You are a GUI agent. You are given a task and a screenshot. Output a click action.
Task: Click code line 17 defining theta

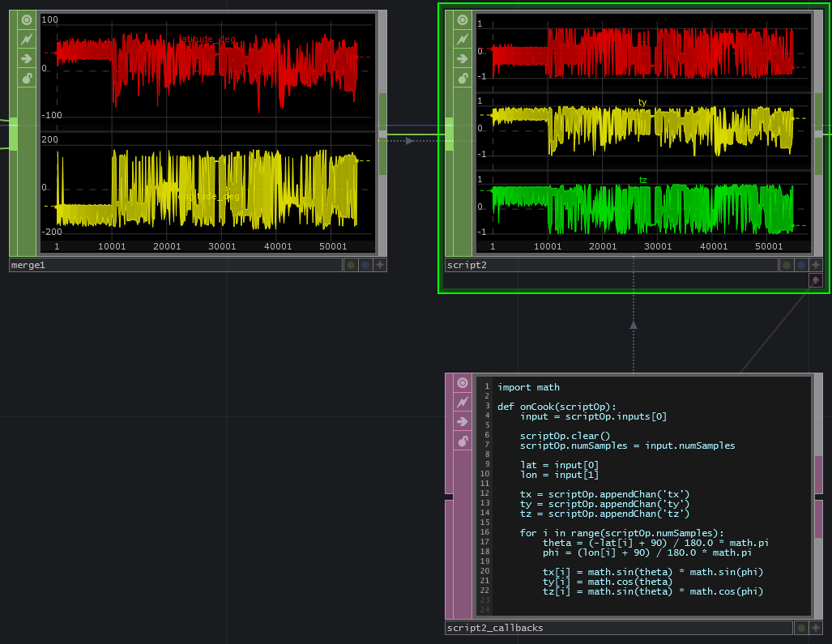[x=655, y=543]
